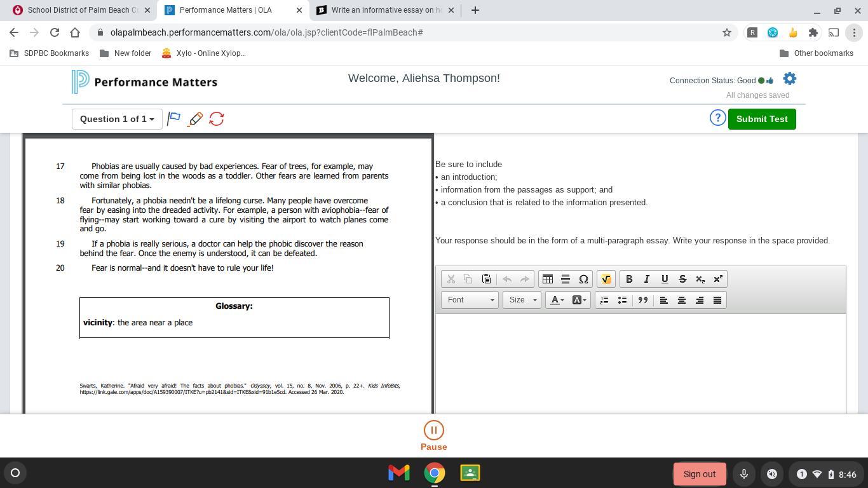
Task: Open the SDPBC Bookmarks folder
Action: coord(50,53)
